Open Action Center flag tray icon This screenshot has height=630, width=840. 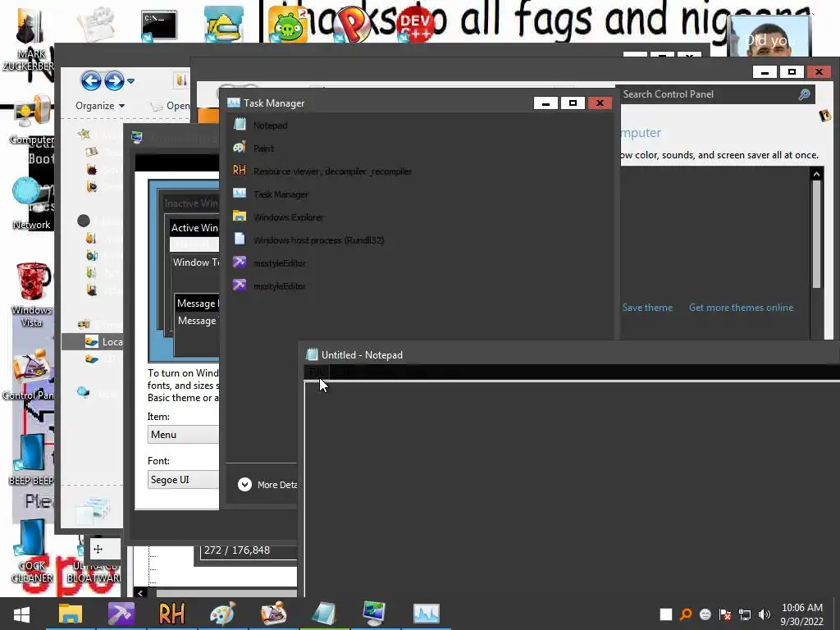click(725, 614)
